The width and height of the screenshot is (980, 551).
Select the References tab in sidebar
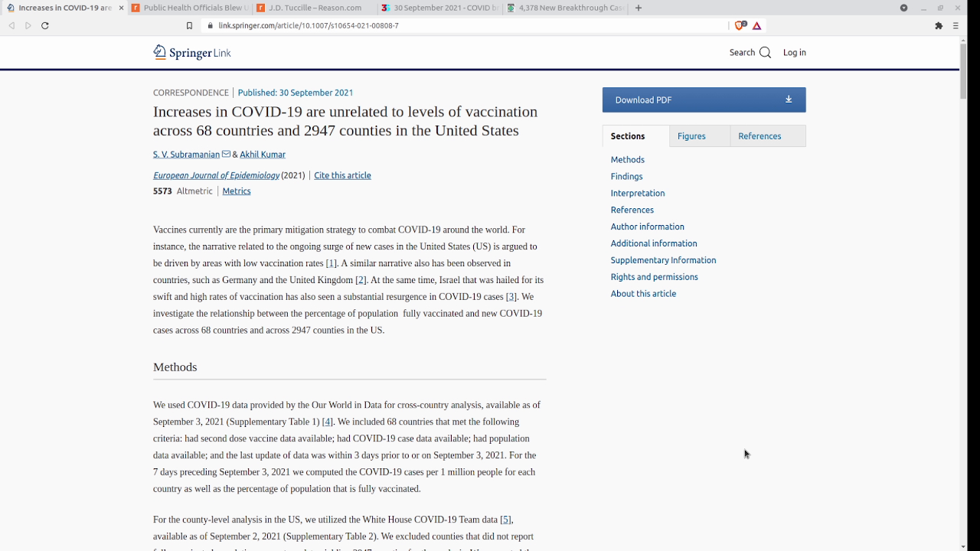pos(759,136)
